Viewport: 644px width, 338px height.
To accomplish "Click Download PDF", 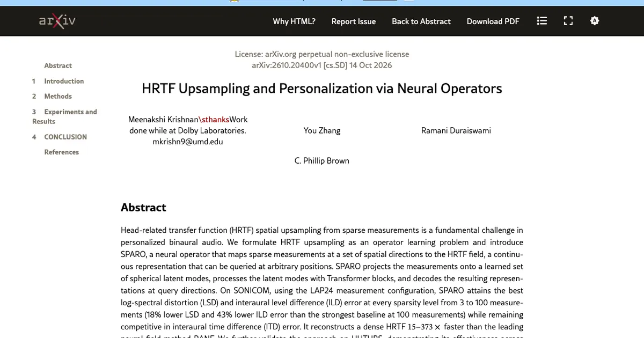I will point(493,21).
